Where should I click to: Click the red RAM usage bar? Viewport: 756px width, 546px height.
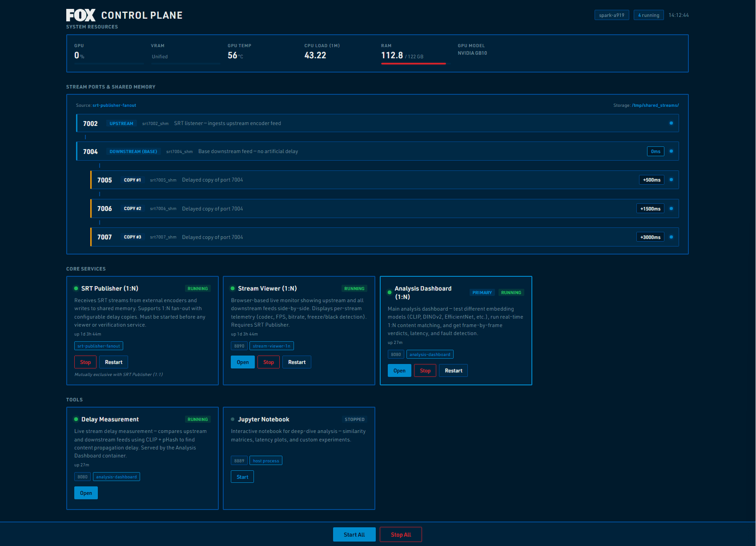coord(413,64)
